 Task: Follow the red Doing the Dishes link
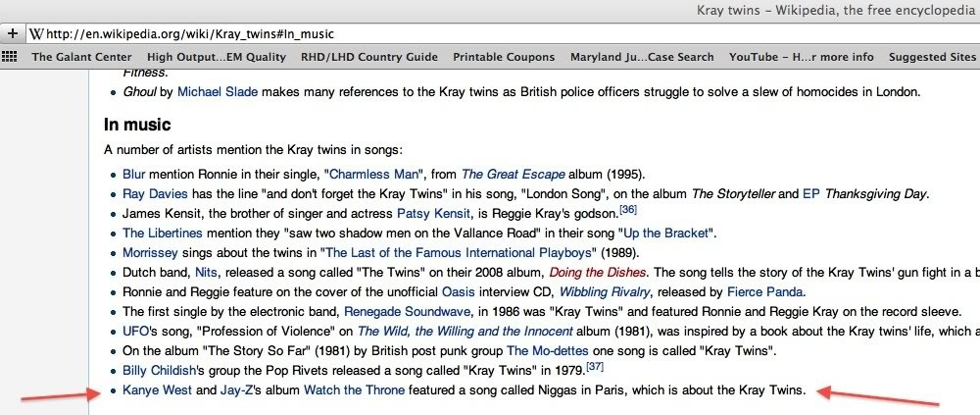coord(598,273)
